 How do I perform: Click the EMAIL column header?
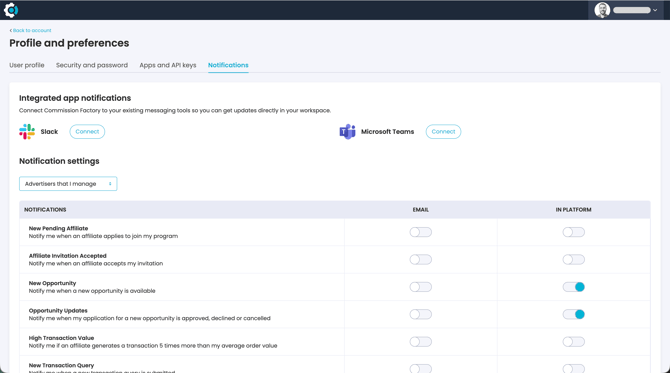click(x=420, y=210)
